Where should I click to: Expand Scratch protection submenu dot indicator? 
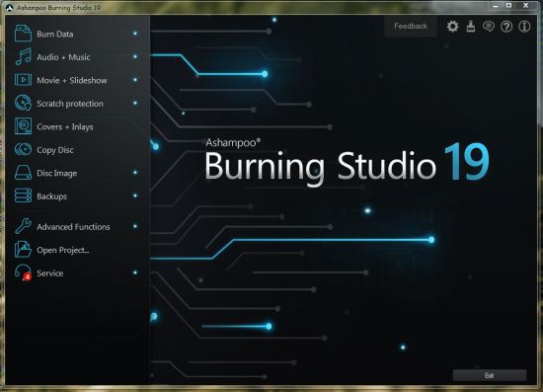135,103
